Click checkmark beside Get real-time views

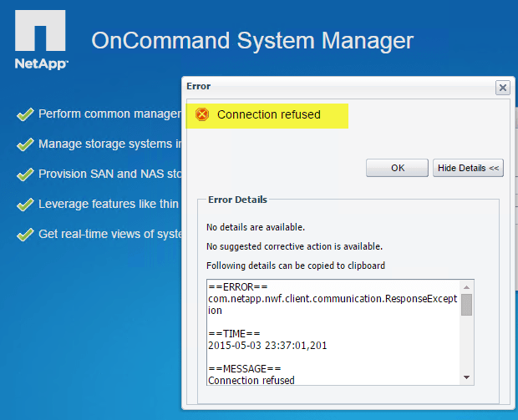[25, 235]
